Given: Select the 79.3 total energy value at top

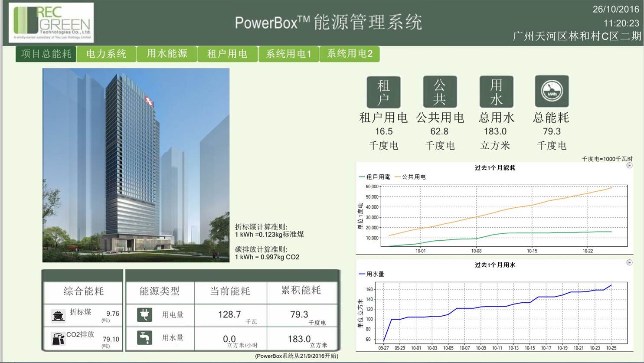Looking at the screenshot, I should tap(552, 131).
